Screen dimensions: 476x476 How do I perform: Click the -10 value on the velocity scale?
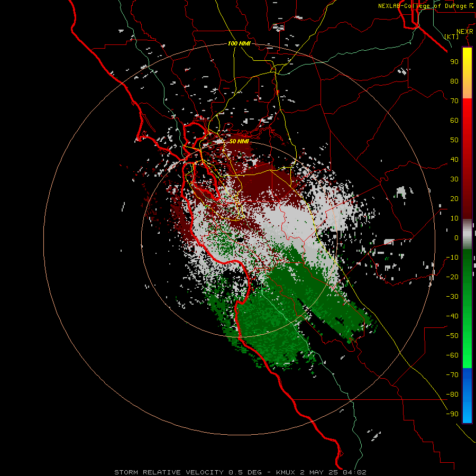pos(452,258)
